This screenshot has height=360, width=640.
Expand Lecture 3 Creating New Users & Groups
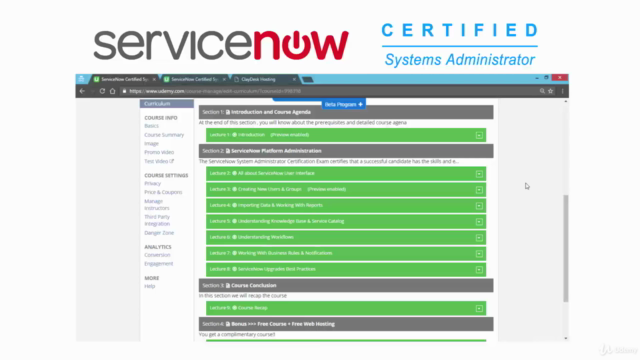tap(479, 190)
